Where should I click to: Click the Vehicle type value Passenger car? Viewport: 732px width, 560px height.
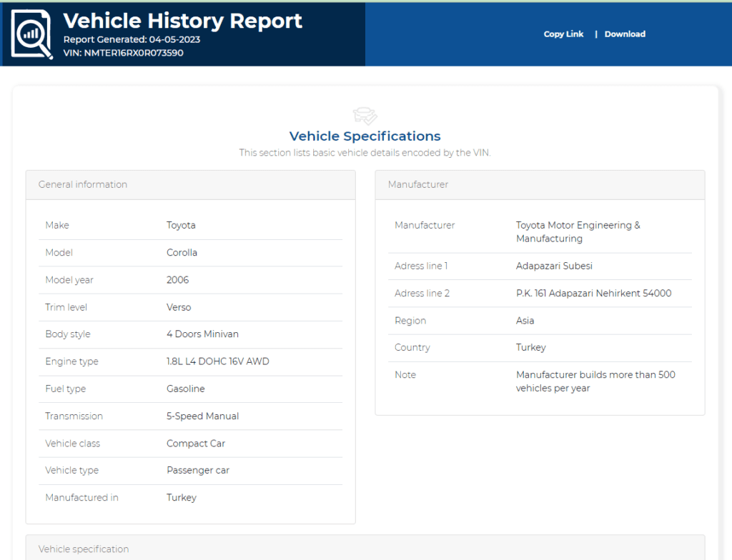[198, 471]
